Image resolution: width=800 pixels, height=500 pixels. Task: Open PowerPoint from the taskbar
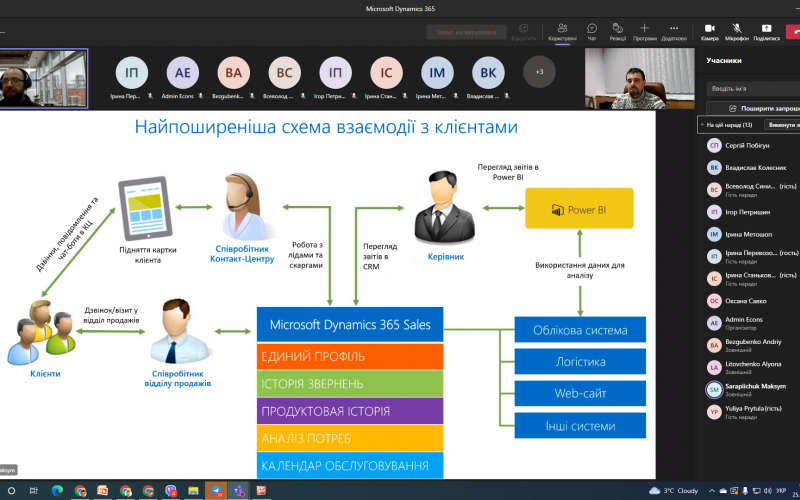pos(103,491)
